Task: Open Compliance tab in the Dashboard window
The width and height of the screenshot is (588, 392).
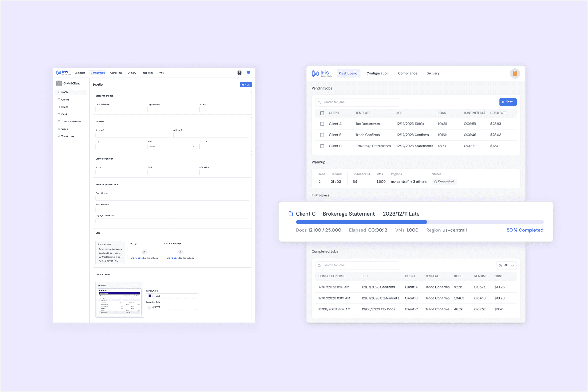Action: coord(408,73)
